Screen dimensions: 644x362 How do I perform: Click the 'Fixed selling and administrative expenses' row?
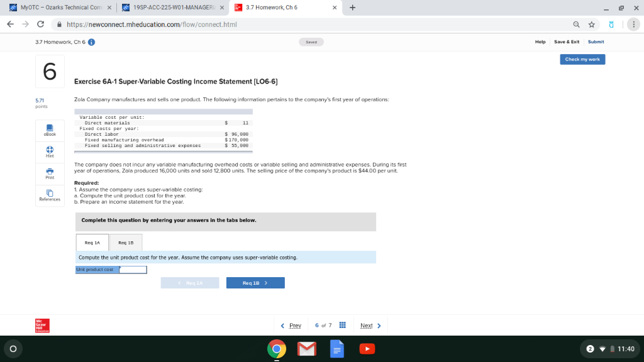(x=164, y=146)
